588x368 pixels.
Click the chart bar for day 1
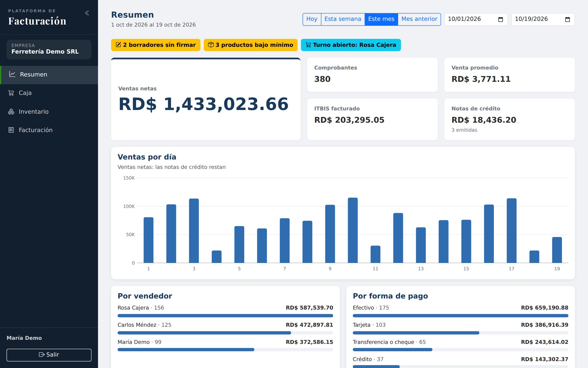(x=148, y=240)
